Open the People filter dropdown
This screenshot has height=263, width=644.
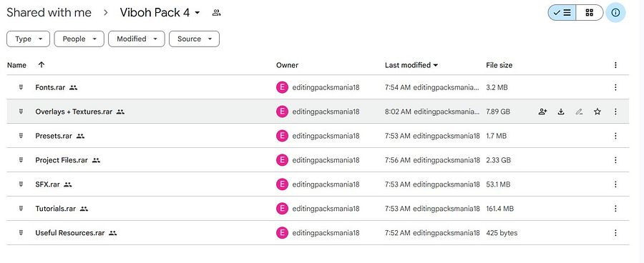pyautogui.click(x=79, y=39)
